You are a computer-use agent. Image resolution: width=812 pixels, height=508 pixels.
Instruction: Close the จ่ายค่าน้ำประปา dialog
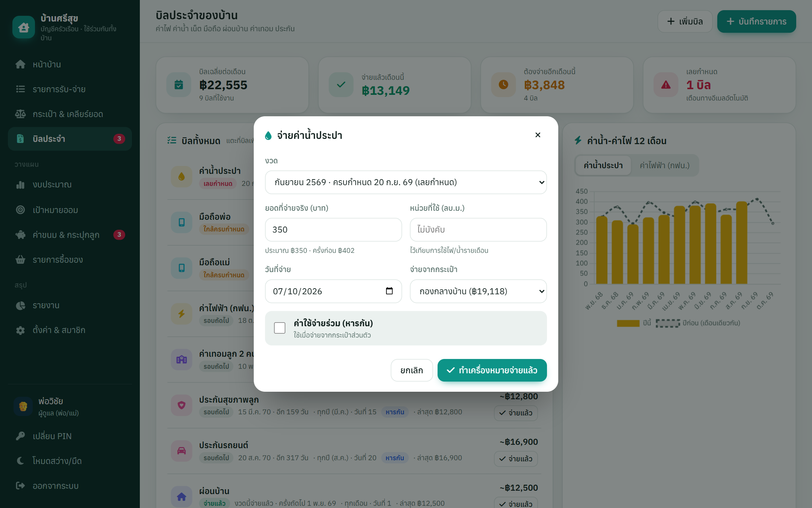point(538,135)
